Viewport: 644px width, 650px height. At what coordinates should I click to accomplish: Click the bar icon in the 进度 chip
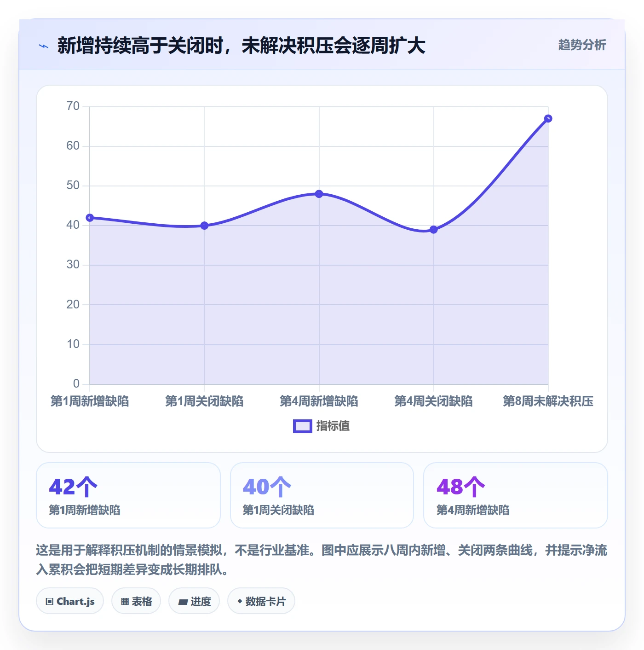pyautogui.click(x=183, y=602)
